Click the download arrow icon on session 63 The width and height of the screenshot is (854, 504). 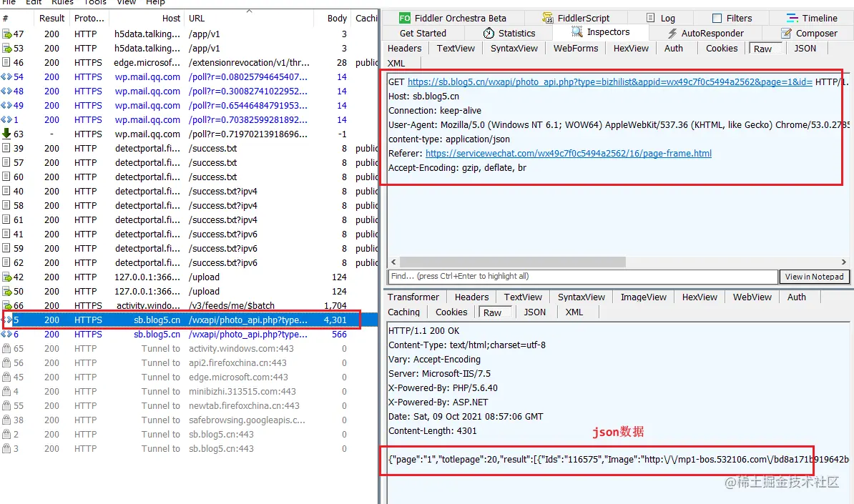click(x=6, y=134)
